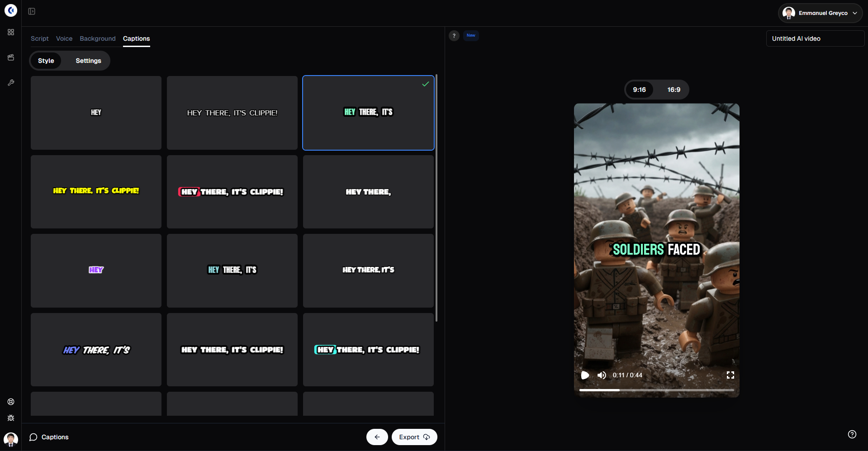Open the dashboard grid icon in sidebar
This screenshot has height=451, width=868.
pyautogui.click(x=11, y=32)
